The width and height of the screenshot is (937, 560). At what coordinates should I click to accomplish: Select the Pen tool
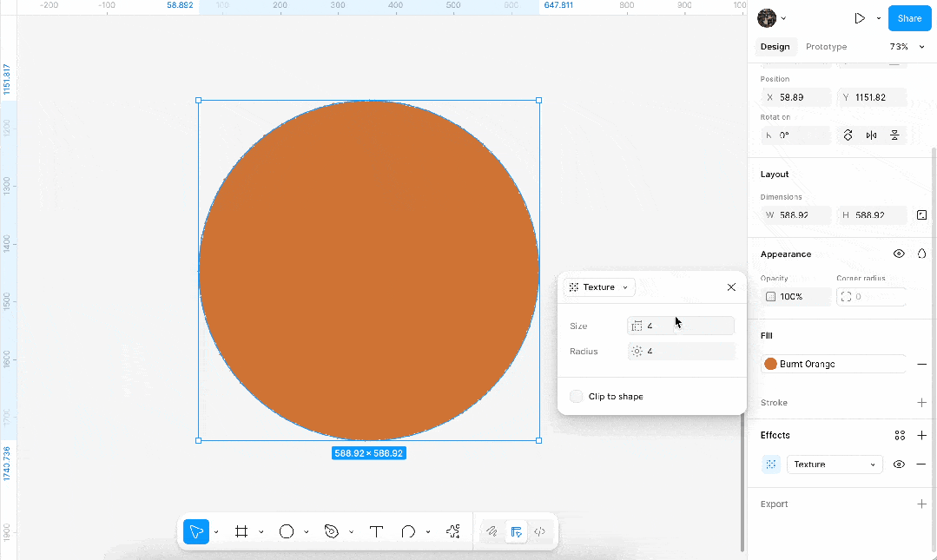[332, 531]
